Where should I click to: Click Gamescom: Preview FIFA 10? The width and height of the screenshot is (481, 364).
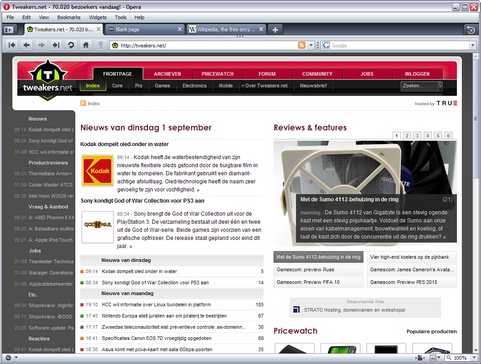[x=318, y=282]
